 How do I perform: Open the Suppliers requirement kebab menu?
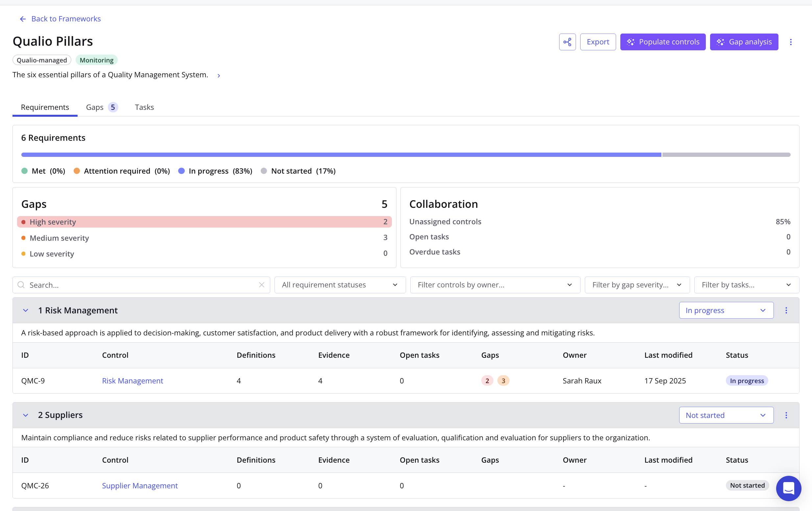[x=786, y=415]
